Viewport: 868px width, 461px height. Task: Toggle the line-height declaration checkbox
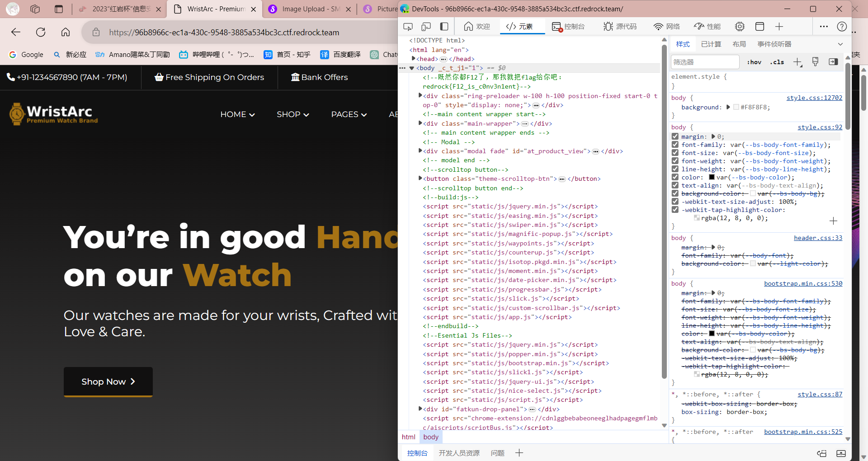(675, 169)
